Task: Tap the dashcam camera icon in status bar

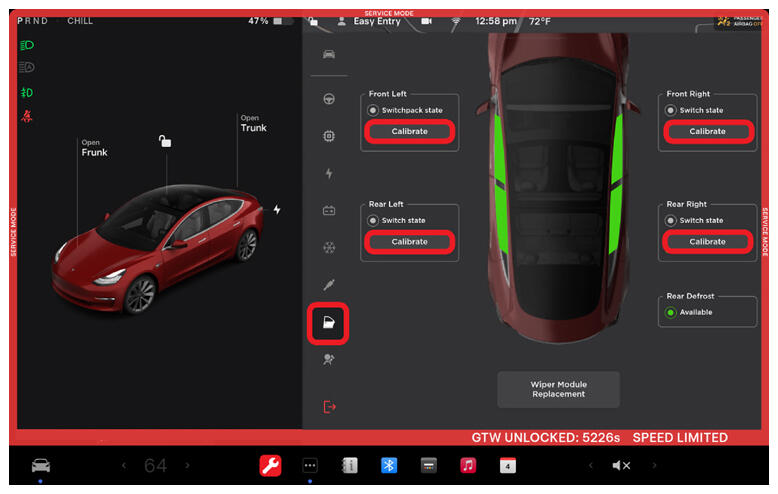Action: pyautogui.click(x=426, y=21)
